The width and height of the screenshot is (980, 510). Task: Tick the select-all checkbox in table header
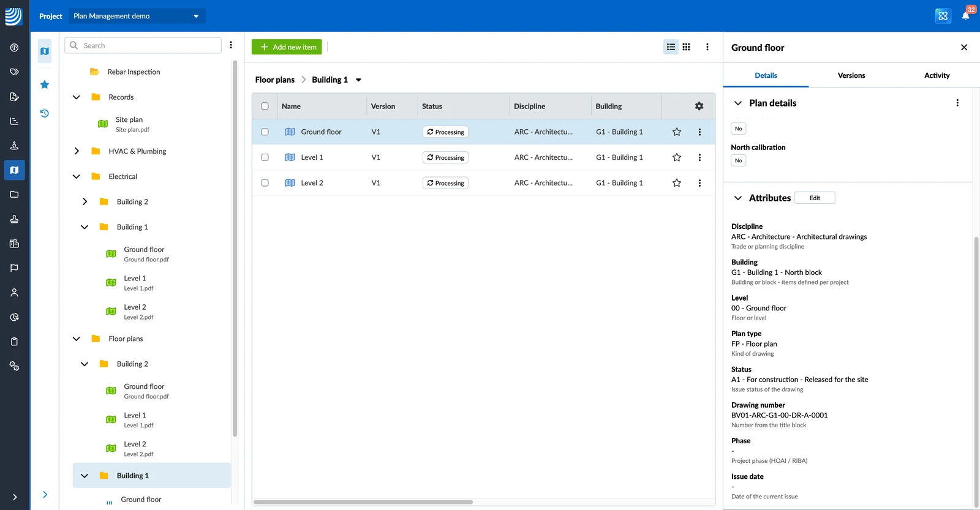click(x=265, y=107)
